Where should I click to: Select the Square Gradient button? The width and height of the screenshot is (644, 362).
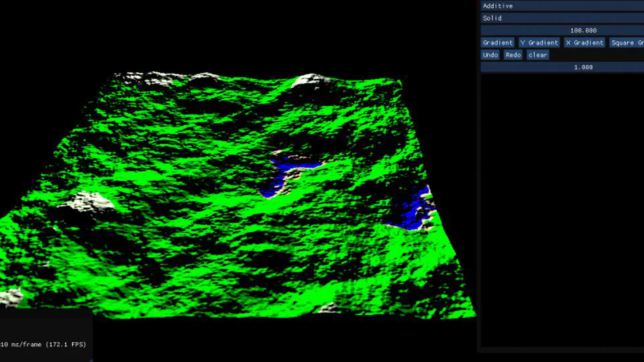pos(627,43)
